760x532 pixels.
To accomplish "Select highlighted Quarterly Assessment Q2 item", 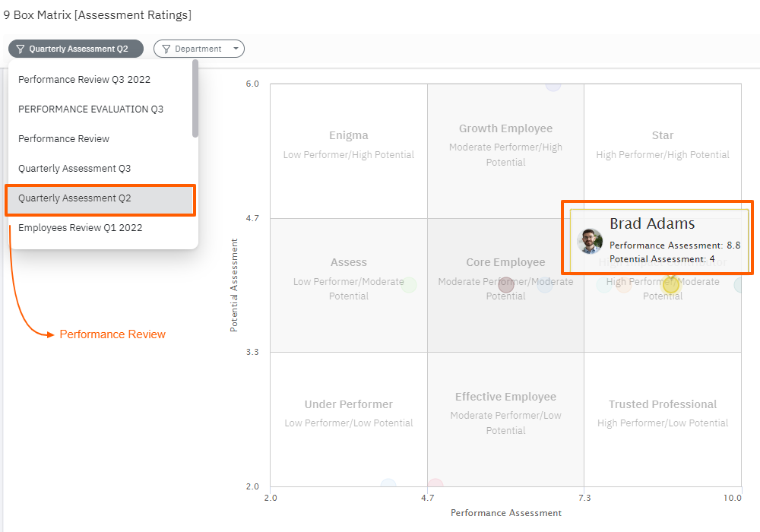I will [x=74, y=198].
